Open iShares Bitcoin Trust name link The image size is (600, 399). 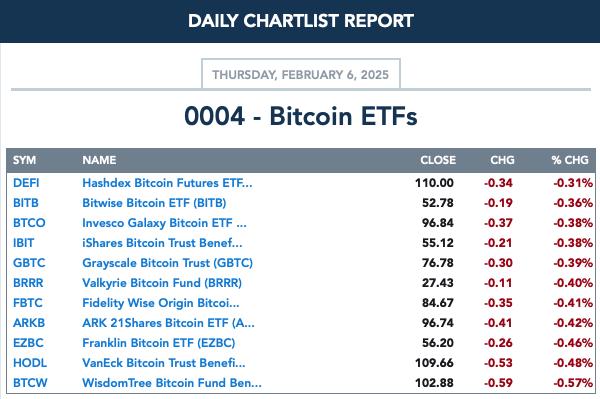(x=162, y=243)
